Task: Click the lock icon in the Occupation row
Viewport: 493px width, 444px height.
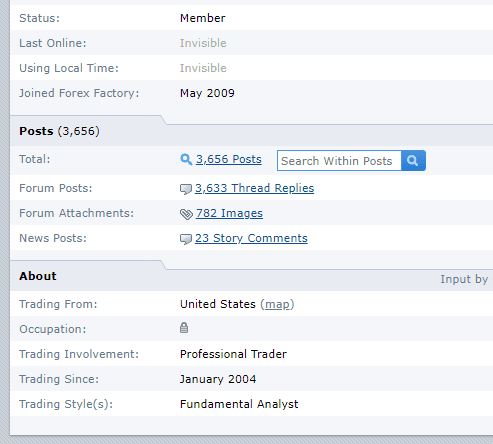Action: point(184,328)
